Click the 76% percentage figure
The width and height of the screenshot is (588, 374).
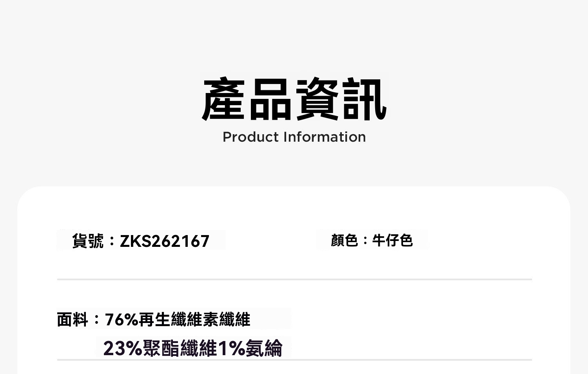point(122,319)
